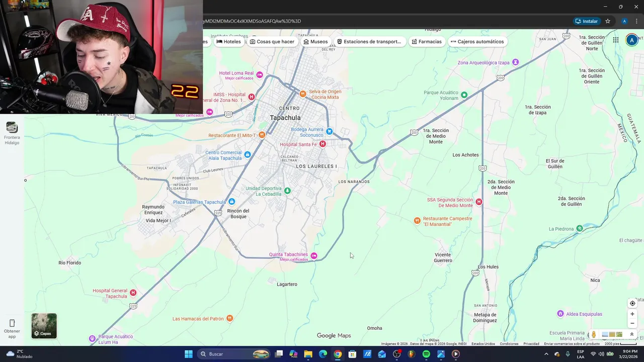
Task: Open the Windows Start menu
Action: pyautogui.click(x=188, y=354)
